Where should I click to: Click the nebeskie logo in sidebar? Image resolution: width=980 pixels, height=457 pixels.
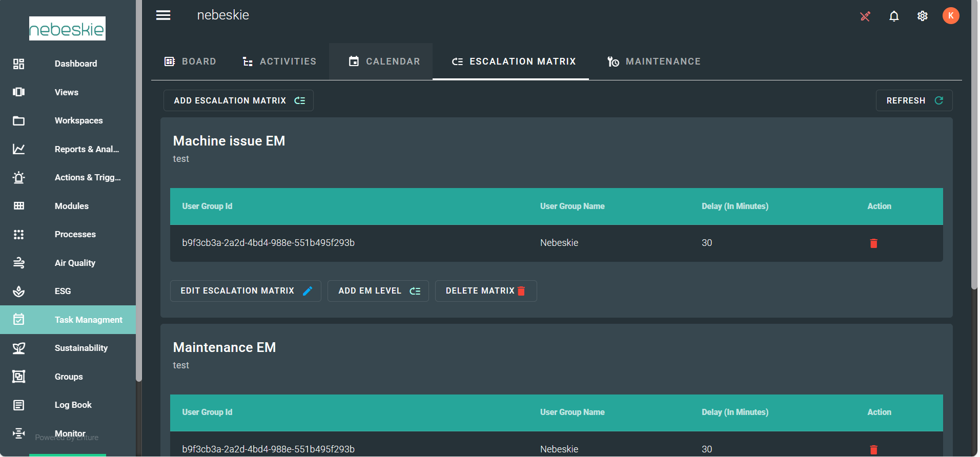67,29
